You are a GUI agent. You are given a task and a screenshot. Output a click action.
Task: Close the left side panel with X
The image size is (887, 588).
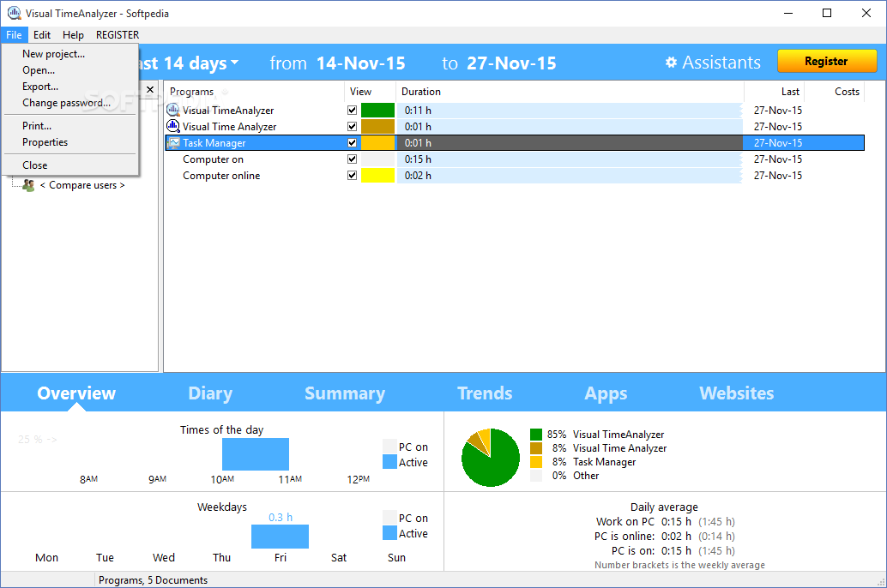pos(150,89)
